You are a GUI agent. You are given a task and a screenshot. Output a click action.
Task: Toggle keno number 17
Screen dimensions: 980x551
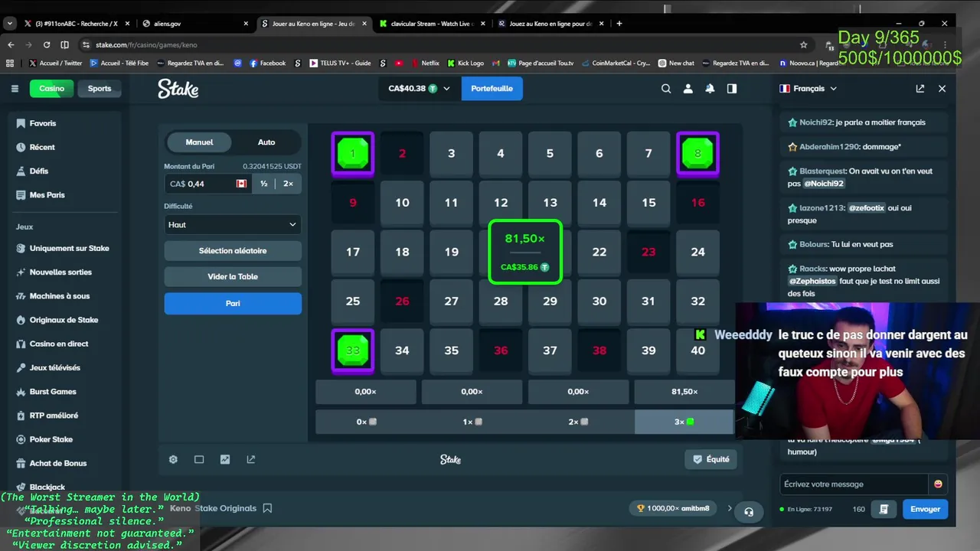pyautogui.click(x=353, y=252)
